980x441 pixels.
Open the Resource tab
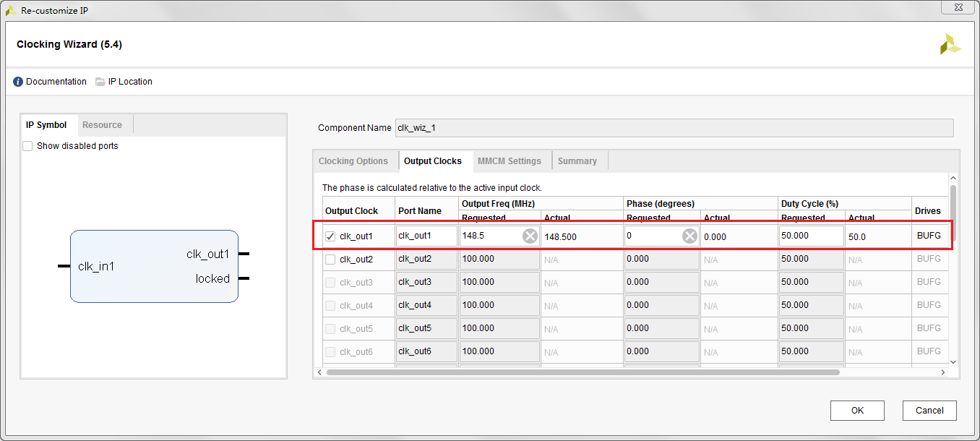pos(102,125)
